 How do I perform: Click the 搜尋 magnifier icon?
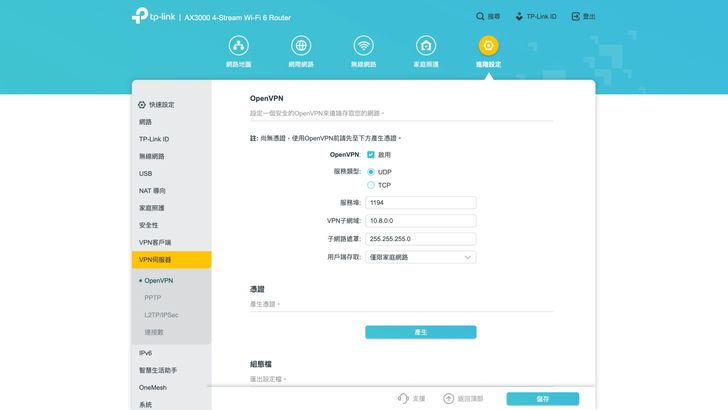click(x=480, y=17)
